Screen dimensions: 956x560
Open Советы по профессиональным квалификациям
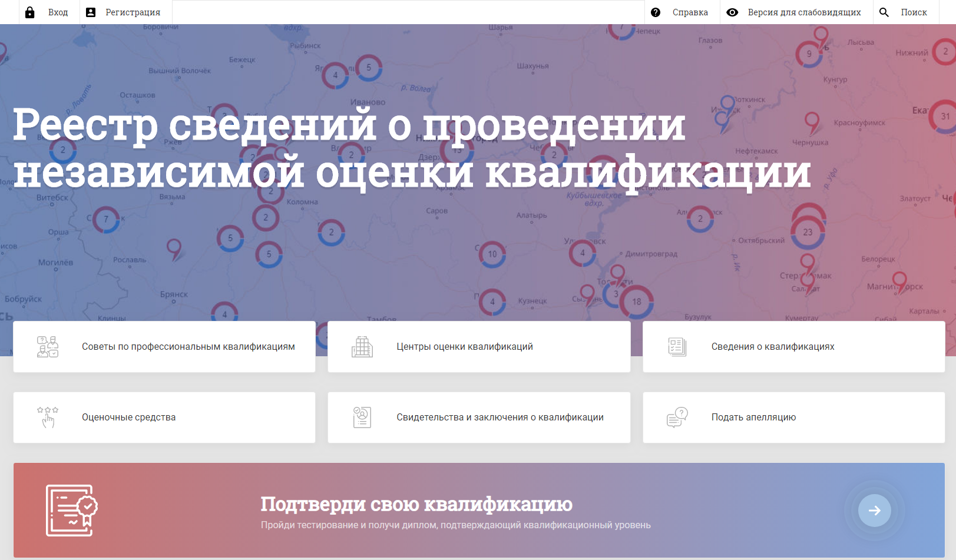(188, 347)
